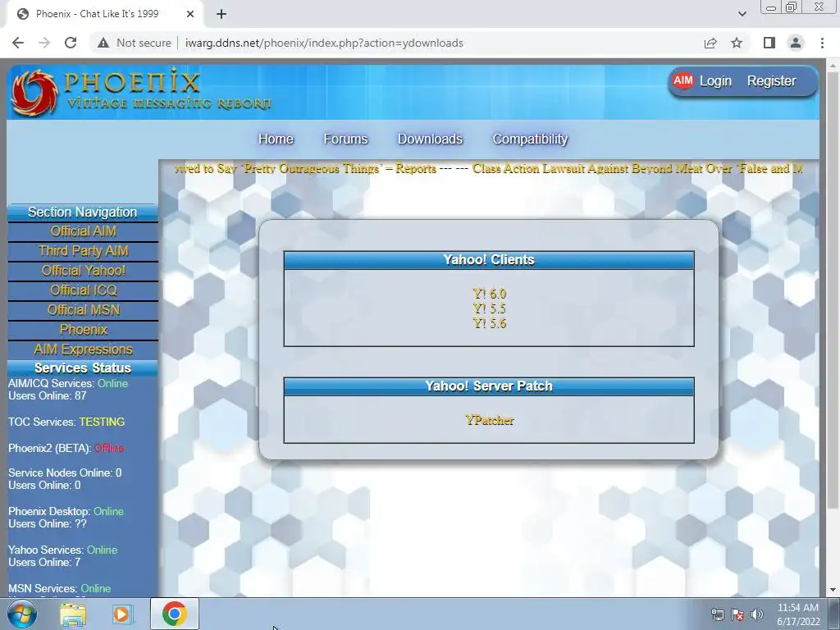Select AIM Expressions in section navigation

[x=83, y=349]
